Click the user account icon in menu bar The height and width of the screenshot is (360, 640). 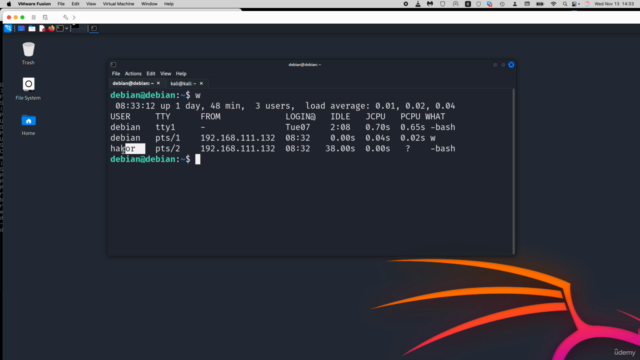click(515, 4)
